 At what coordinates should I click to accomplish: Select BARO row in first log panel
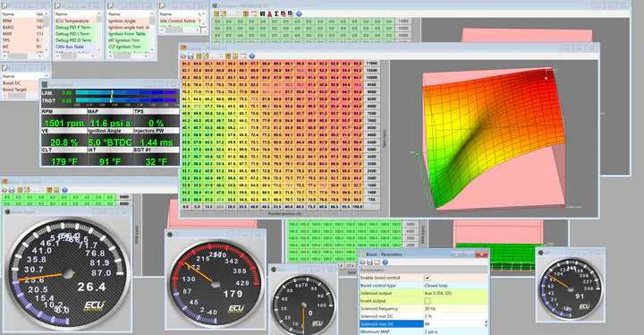point(23,27)
